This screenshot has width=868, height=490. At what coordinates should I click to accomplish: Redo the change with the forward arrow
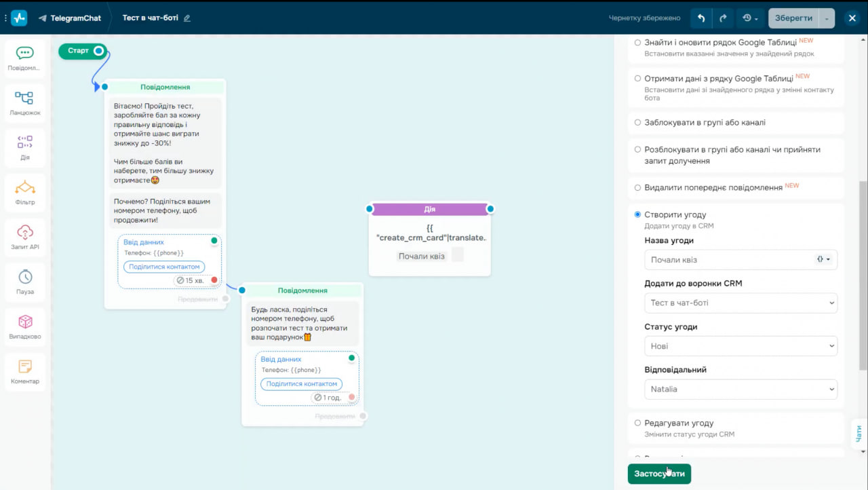click(x=723, y=18)
